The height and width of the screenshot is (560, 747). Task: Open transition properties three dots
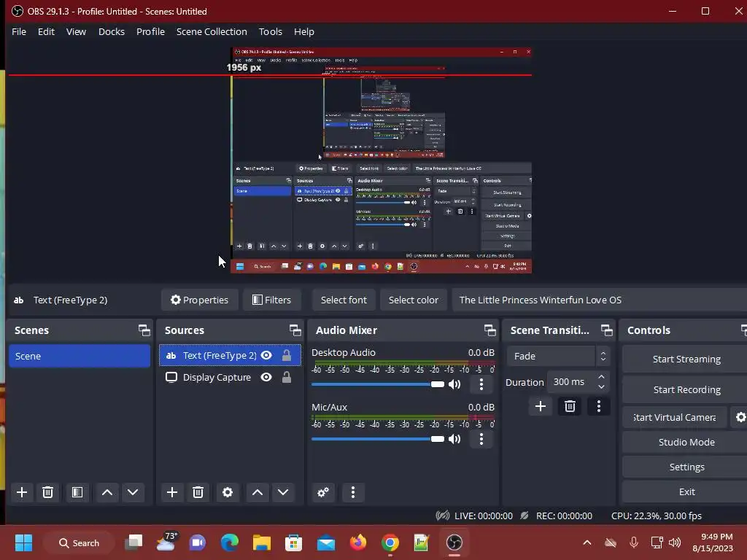click(599, 406)
